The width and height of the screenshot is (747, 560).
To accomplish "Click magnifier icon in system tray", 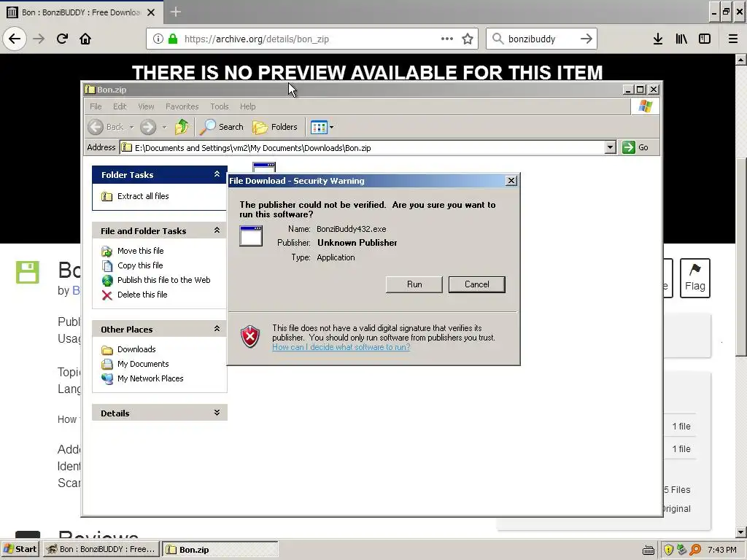I will pyautogui.click(x=695, y=550).
